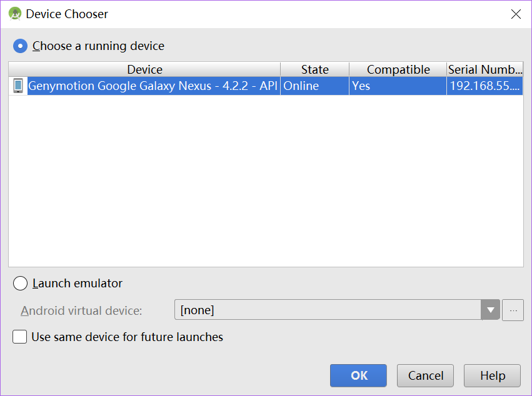The height and width of the screenshot is (396, 532).
Task: Open the [none] virtual device combo box
Action: point(337,310)
